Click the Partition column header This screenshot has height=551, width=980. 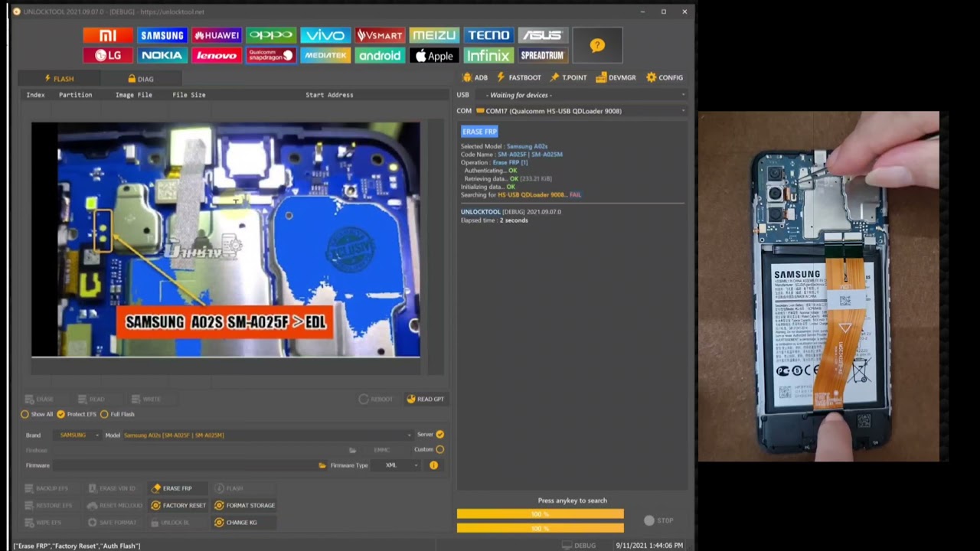[x=75, y=95]
